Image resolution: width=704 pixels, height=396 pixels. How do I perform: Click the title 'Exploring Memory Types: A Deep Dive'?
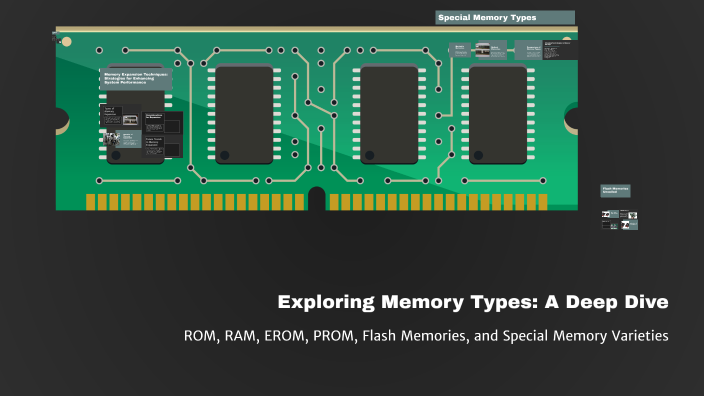(x=473, y=302)
